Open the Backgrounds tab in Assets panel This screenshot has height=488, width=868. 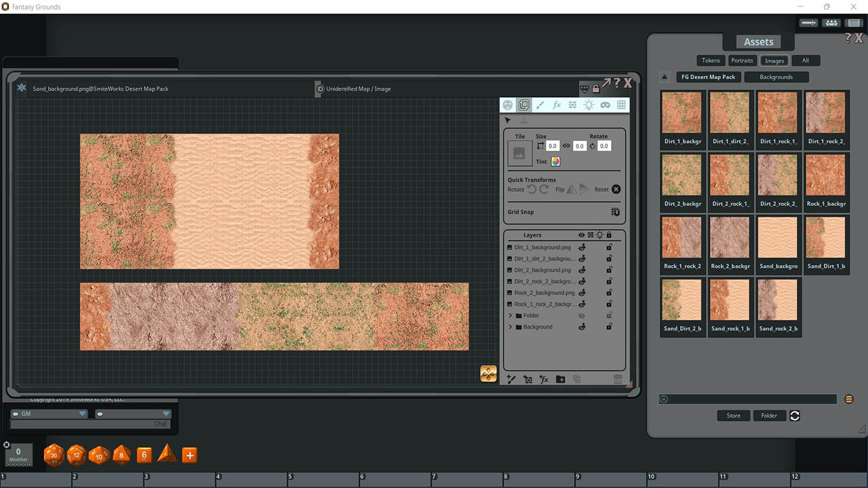pos(776,77)
